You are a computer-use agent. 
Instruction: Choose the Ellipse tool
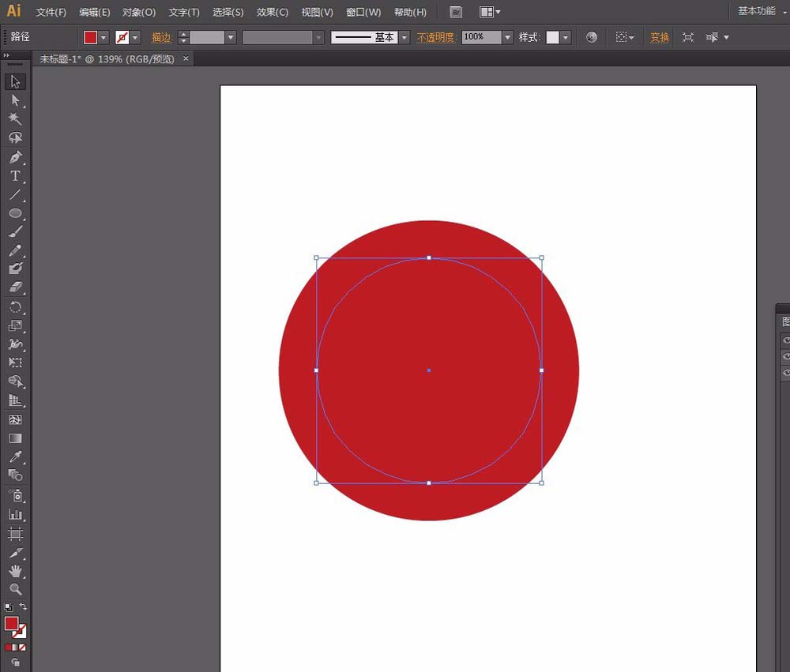(x=15, y=213)
